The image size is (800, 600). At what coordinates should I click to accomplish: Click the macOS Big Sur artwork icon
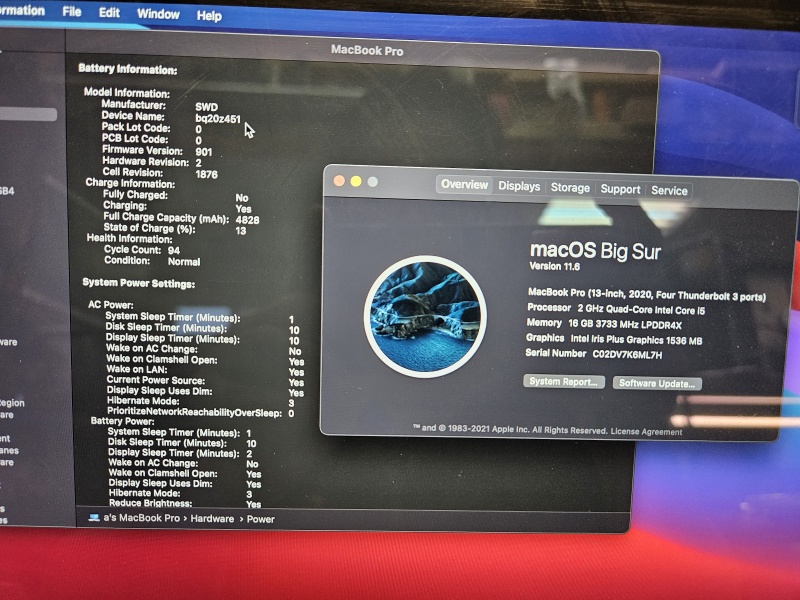pyautogui.click(x=425, y=316)
